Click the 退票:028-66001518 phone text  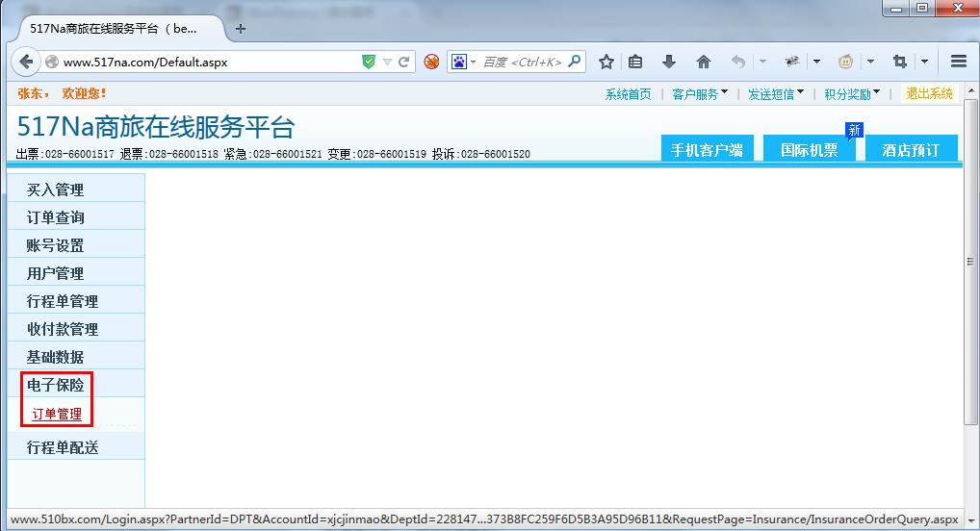(x=168, y=154)
